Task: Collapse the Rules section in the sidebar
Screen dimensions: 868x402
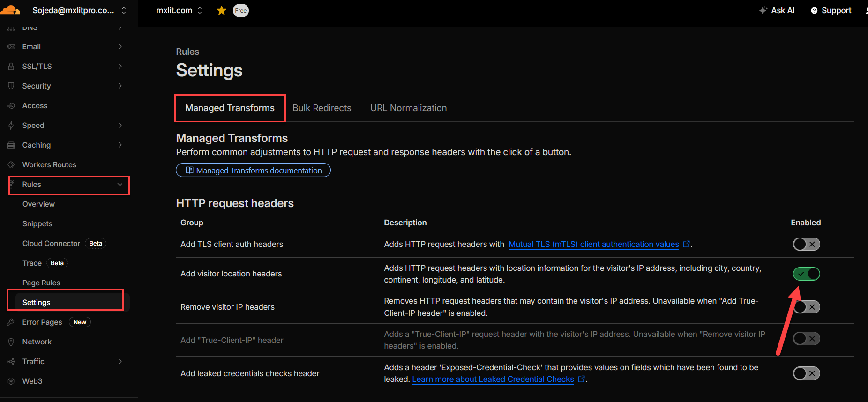Action: click(120, 185)
